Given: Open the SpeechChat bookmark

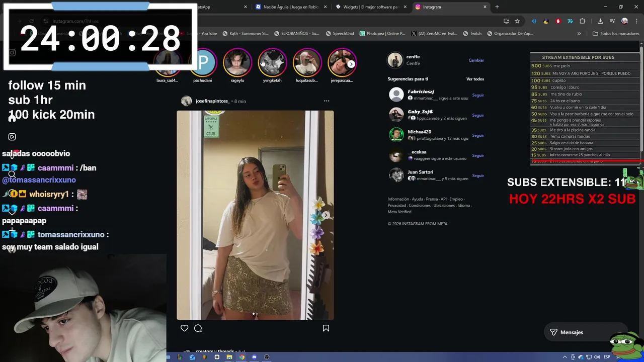Looking at the screenshot, I should [x=340, y=34].
